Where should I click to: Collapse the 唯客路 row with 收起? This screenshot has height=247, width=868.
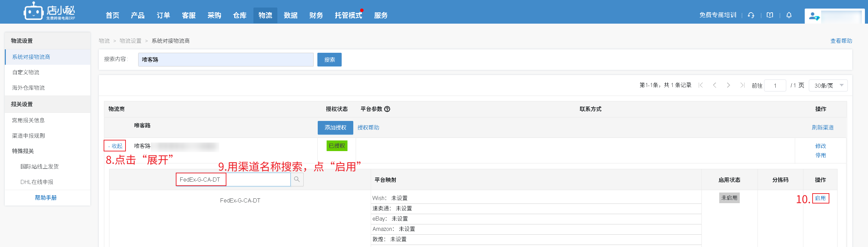coord(115,146)
